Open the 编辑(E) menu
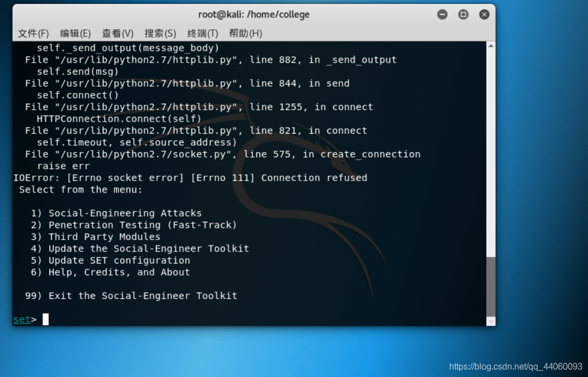The height and width of the screenshot is (377, 588). [x=75, y=33]
